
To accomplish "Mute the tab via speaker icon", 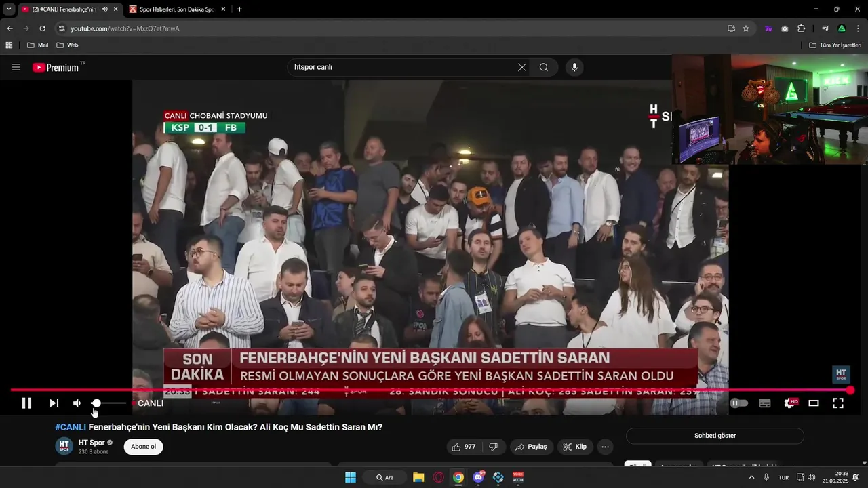I will point(104,9).
